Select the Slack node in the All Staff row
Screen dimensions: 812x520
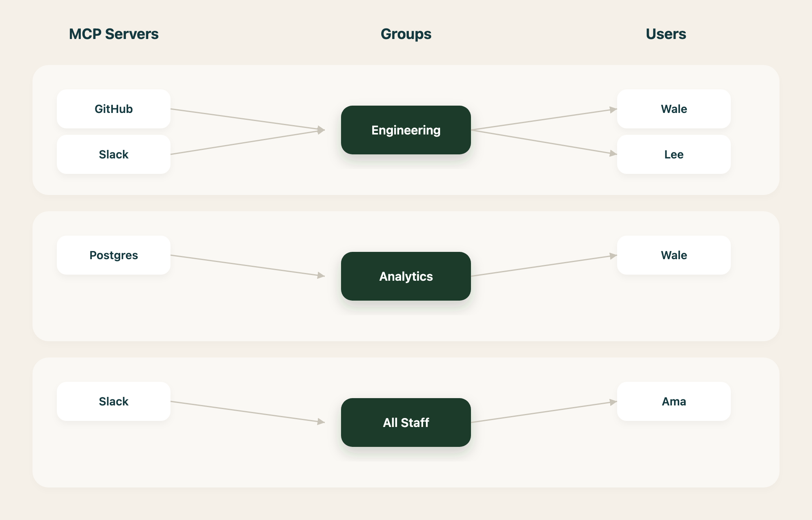point(114,401)
